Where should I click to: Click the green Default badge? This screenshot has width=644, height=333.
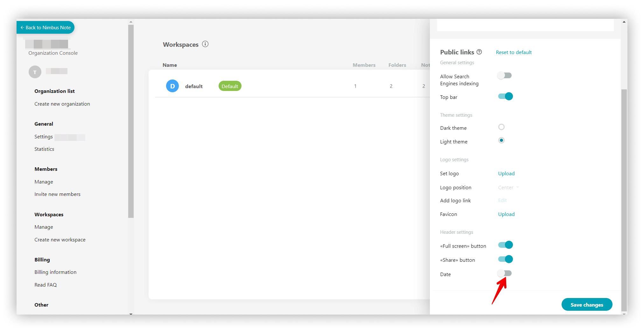tap(230, 86)
